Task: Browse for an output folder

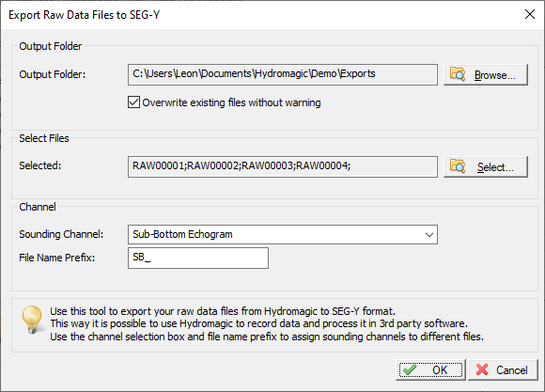Action: [486, 74]
